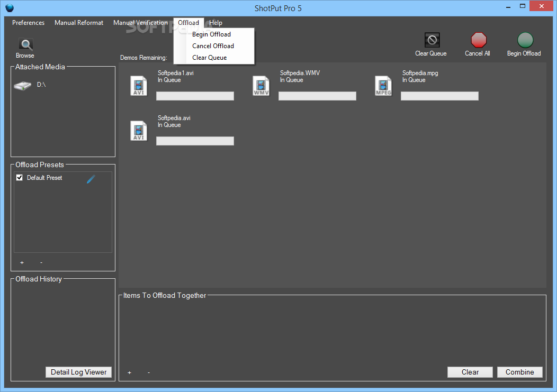Viewport: 557px width, 392px height.
Task: Click the Combine button
Action: 520,372
